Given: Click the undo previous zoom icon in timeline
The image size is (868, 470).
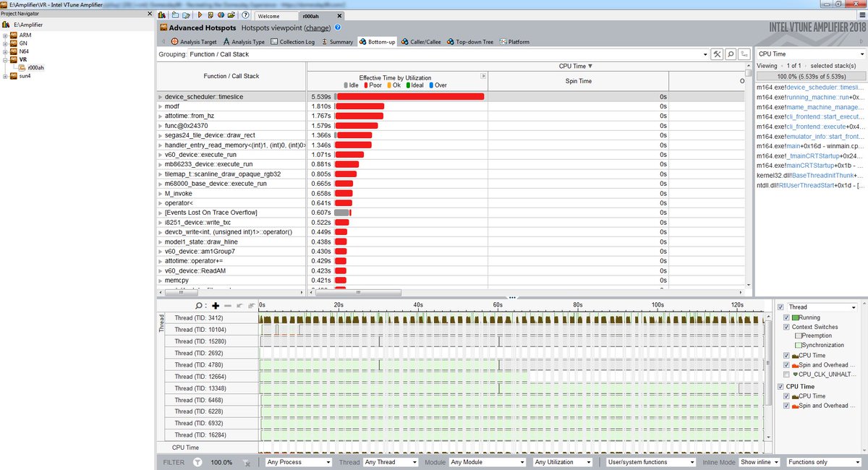Looking at the screenshot, I should pos(239,306).
